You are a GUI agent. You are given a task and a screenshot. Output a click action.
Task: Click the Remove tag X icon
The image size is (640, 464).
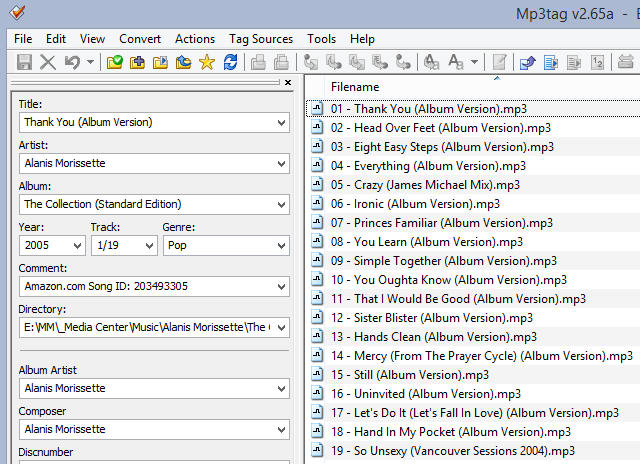coord(47,62)
